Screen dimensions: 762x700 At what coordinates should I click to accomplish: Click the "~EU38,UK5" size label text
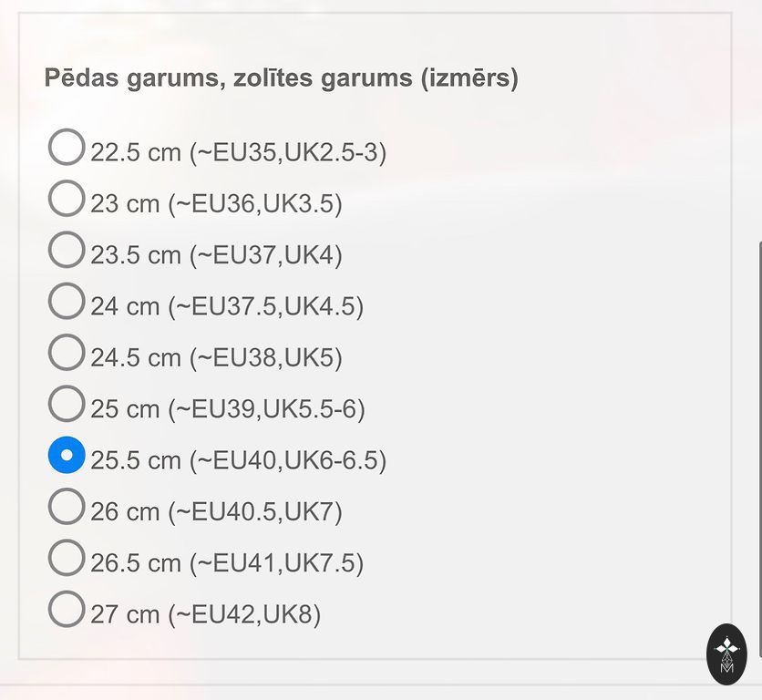tap(266, 358)
